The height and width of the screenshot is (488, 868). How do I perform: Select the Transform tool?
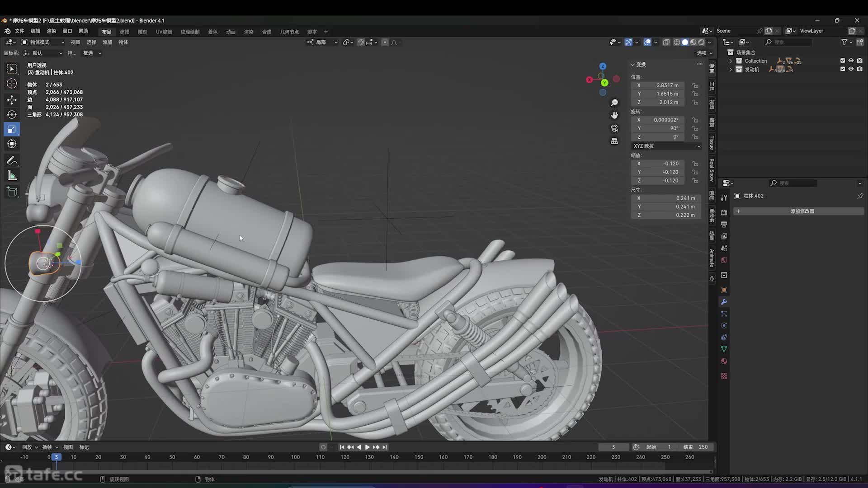12,144
